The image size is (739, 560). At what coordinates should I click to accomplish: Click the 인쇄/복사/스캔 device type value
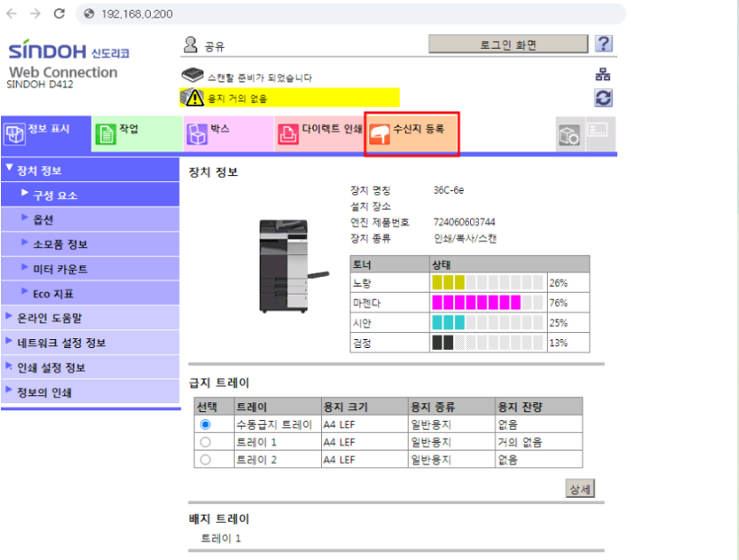(466, 238)
